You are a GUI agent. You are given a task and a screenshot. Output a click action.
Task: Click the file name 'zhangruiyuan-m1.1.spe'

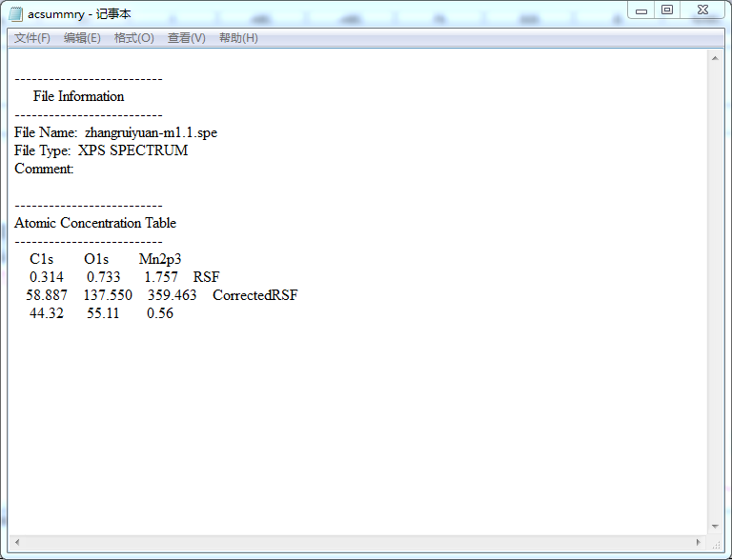click(151, 133)
